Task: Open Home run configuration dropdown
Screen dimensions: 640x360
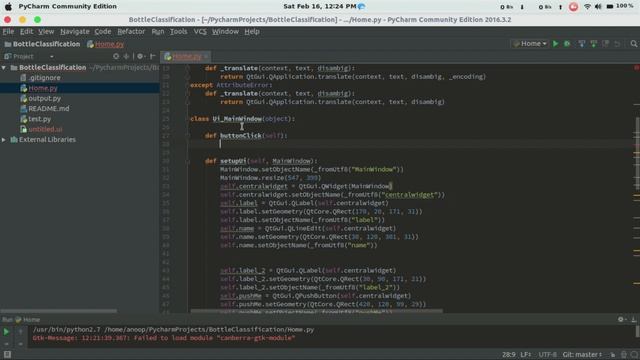Action: (x=530, y=44)
